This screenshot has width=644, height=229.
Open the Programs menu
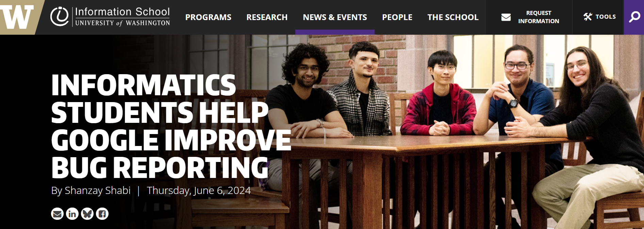[208, 17]
